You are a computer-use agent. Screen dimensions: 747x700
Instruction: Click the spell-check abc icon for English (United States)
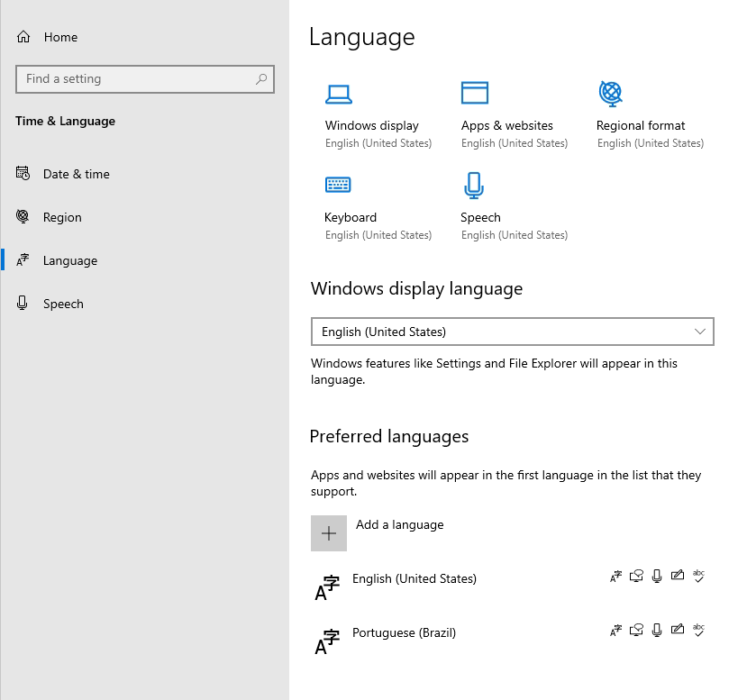pos(698,576)
